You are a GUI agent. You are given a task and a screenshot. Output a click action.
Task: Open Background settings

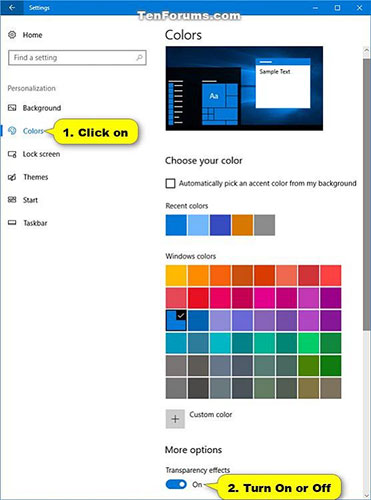click(42, 108)
